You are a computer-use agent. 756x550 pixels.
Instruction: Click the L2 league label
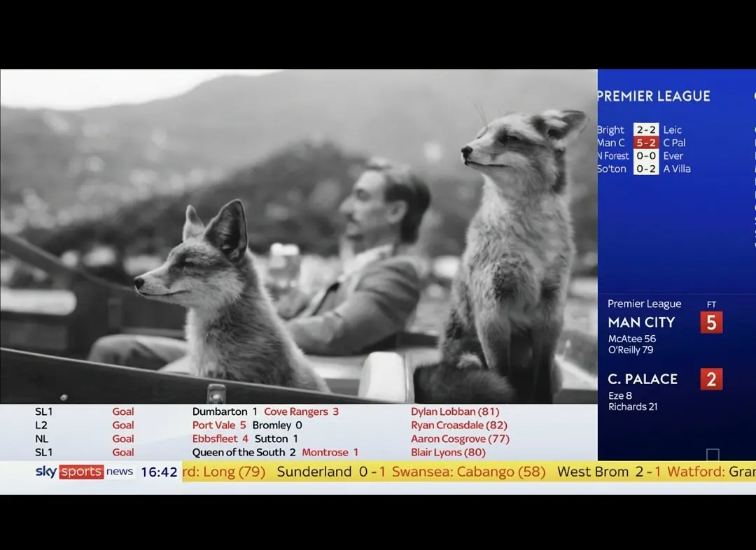(41, 425)
